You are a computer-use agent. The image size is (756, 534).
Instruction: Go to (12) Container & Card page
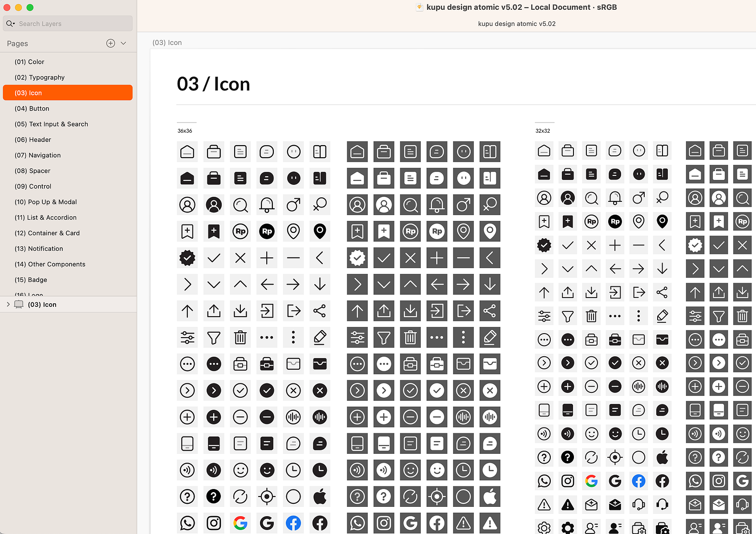[x=68, y=233]
